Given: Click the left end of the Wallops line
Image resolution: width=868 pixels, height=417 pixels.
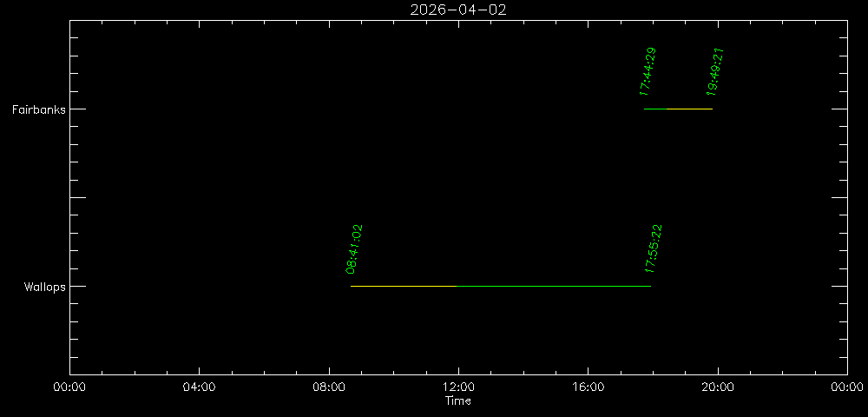Looking at the screenshot, I should point(352,286).
